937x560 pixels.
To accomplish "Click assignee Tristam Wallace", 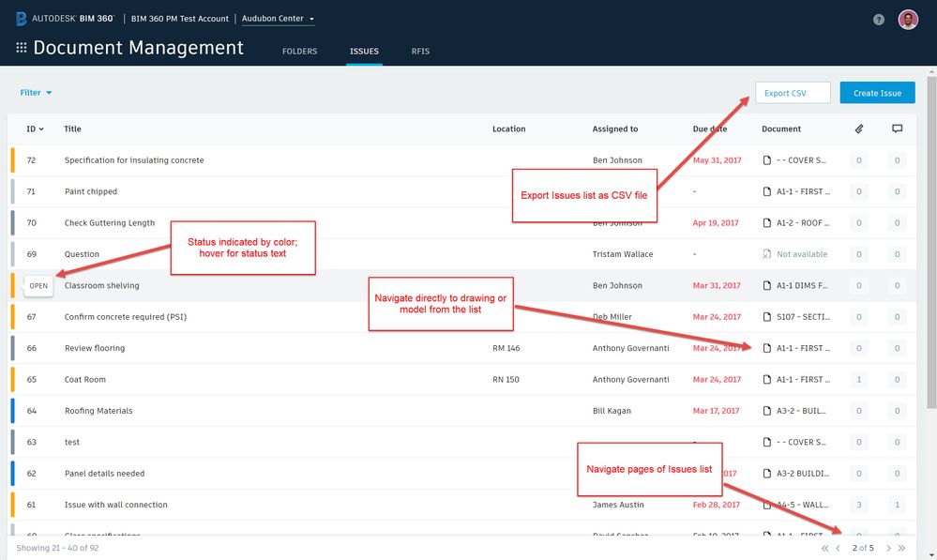I will click(x=623, y=254).
